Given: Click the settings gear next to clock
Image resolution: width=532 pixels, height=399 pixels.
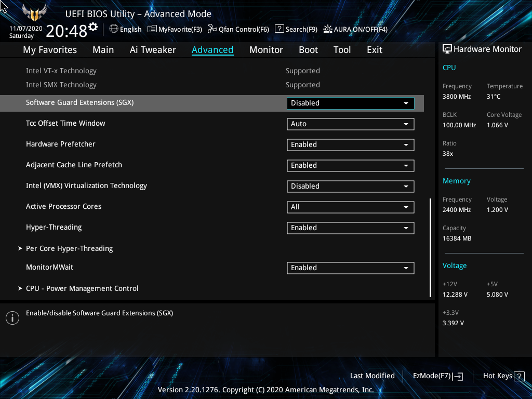Looking at the screenshot, I should coord(93,27).
